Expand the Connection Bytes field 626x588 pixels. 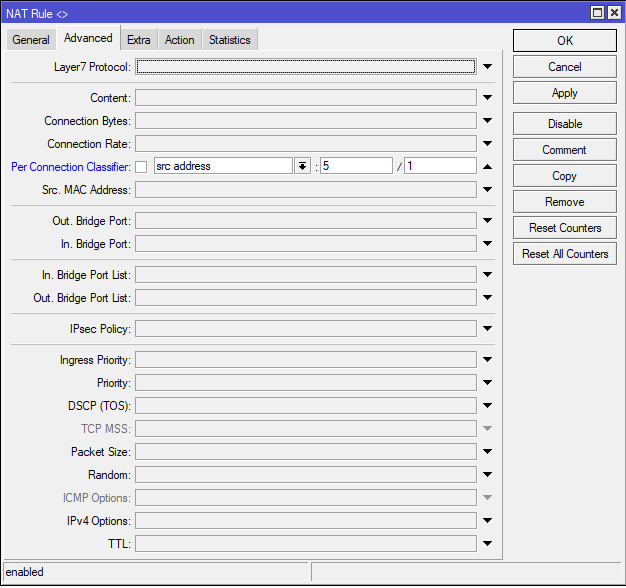(x=487, y=120)
